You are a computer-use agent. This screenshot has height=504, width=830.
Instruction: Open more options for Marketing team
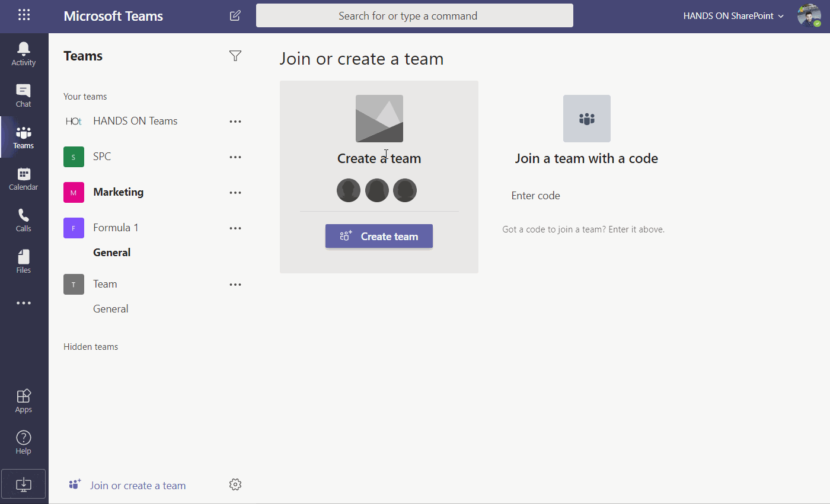tap(235, 193)
